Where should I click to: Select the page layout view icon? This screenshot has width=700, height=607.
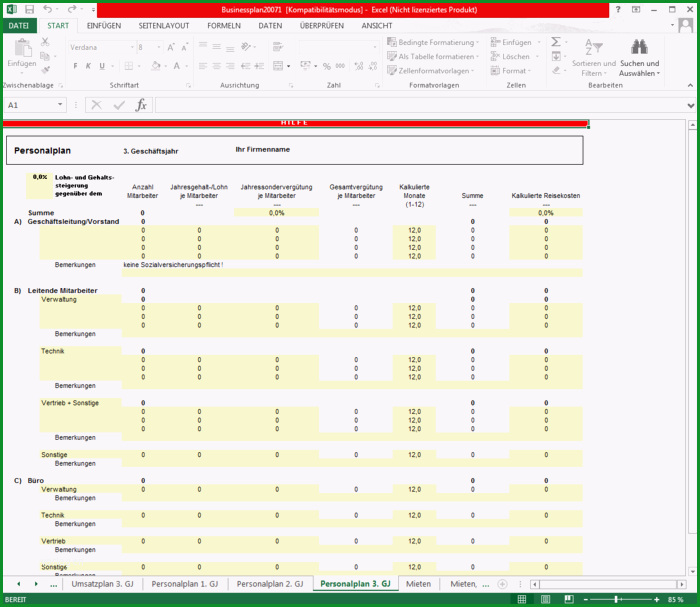[545, 599]
